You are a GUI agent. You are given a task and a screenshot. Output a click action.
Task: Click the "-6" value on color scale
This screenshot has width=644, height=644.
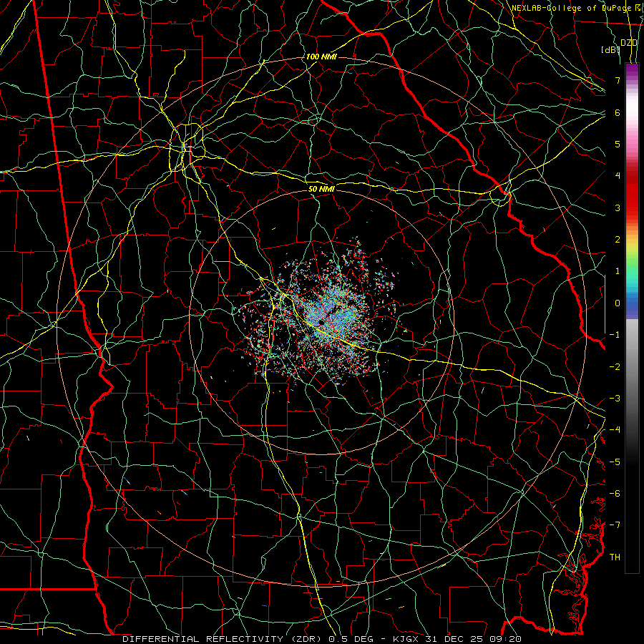pos(615,494)
